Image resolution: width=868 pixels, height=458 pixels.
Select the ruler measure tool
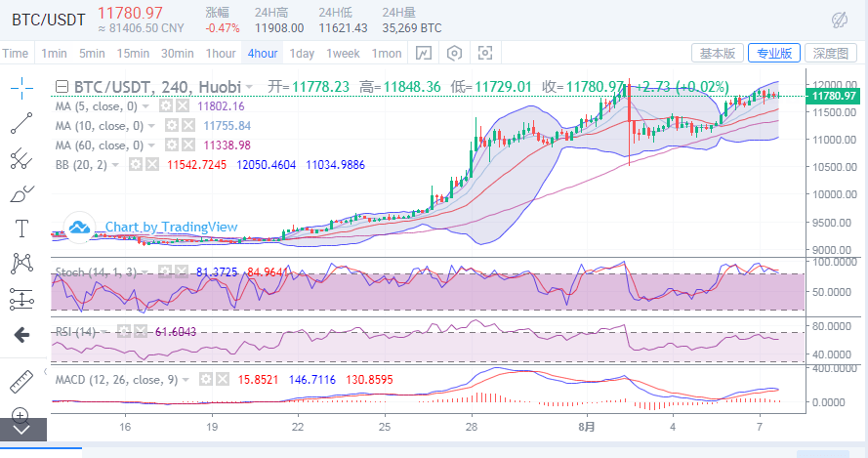[x=21, y=382]
